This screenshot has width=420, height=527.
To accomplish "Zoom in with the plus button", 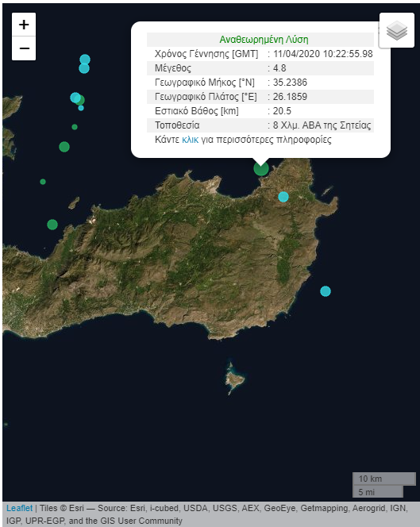I will [24, 25].
